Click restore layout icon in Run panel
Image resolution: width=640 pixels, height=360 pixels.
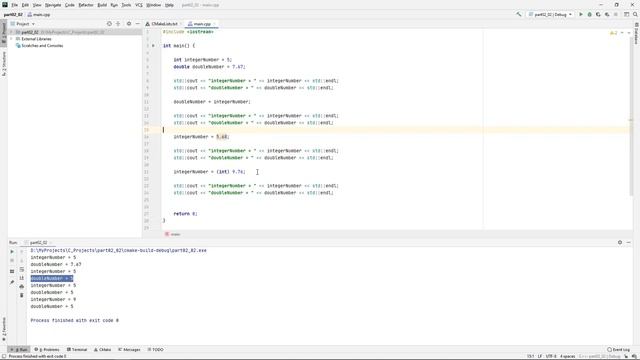point(12,271)
